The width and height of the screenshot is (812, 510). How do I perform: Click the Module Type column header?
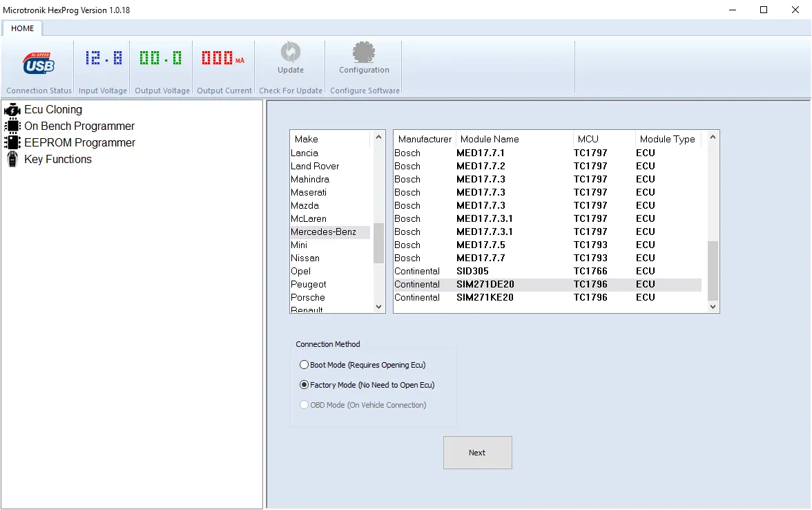pyautogui.click(x=668, y=139)
